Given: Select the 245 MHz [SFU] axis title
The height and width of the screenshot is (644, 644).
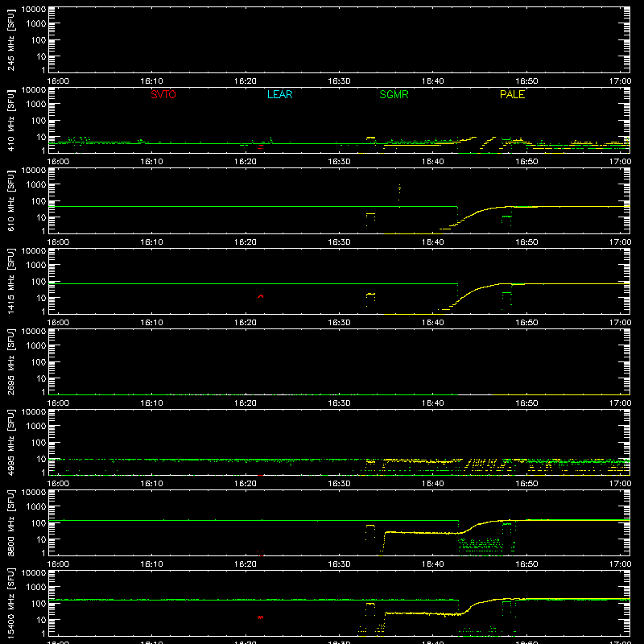Looking at the screenshot, I should coord(10,39).
